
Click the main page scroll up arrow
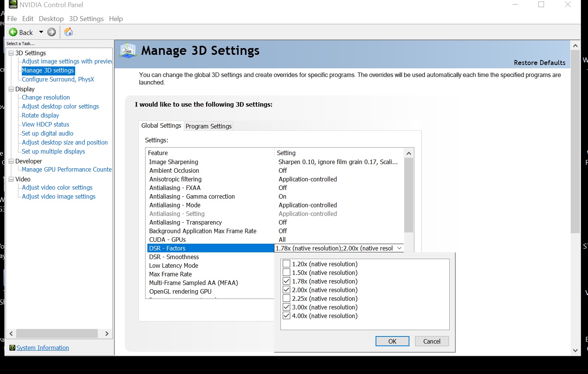[x=575, y=45]
